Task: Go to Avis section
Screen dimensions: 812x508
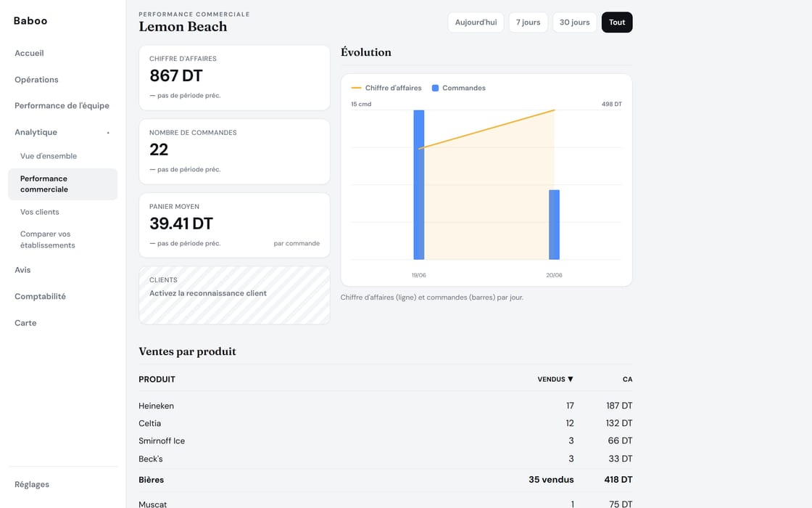Action: (x=22, y=270)
